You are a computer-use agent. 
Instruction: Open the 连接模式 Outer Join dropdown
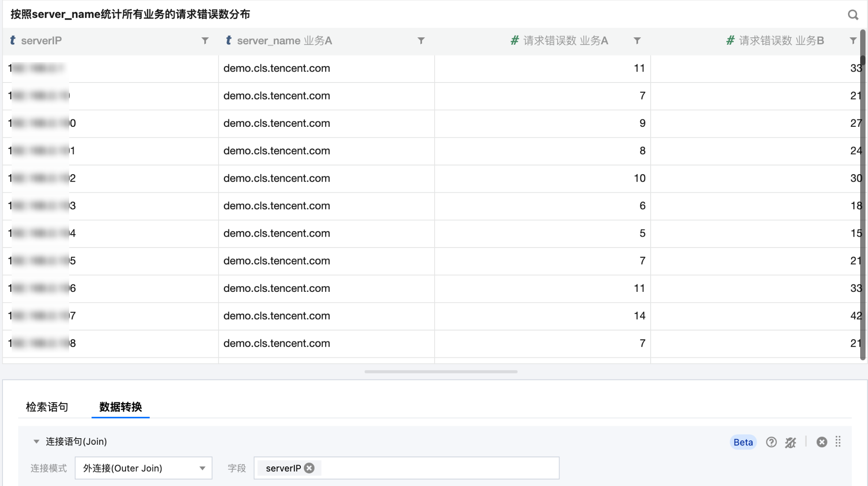click(143, 468)
